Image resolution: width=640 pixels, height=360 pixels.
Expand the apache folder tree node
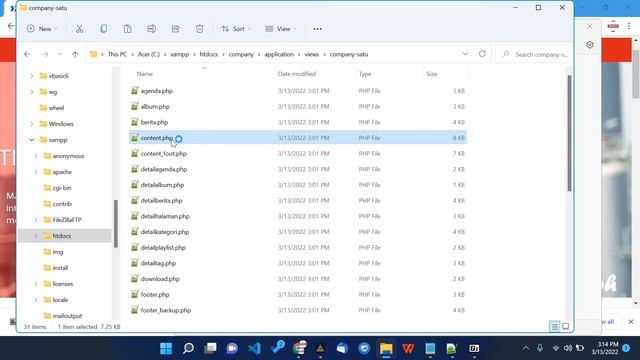pyautogui.click(x=36, y=172)
